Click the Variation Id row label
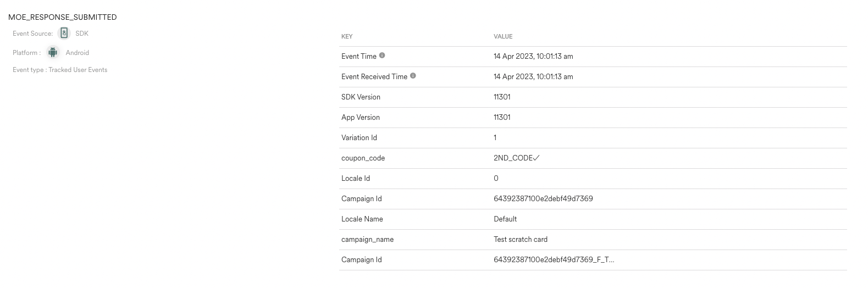This screenshot has width=868, height=288. (359, 137)
